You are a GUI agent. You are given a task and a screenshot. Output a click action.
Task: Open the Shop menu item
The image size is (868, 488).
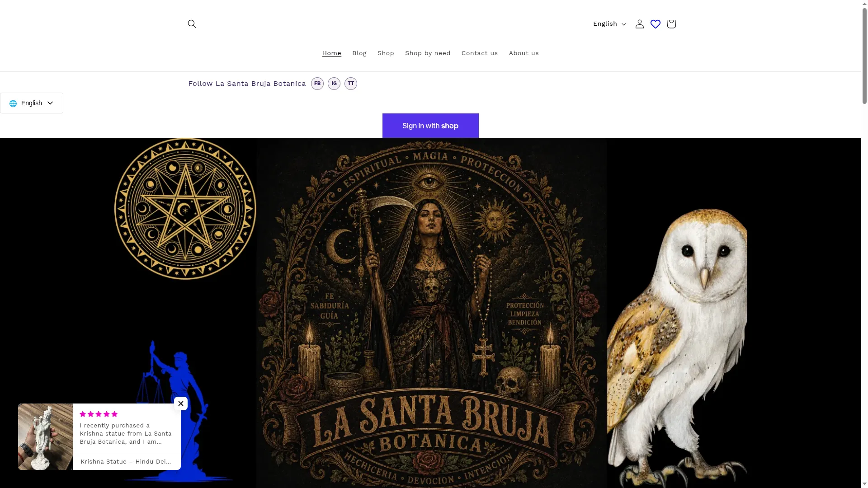pos(386,53)
